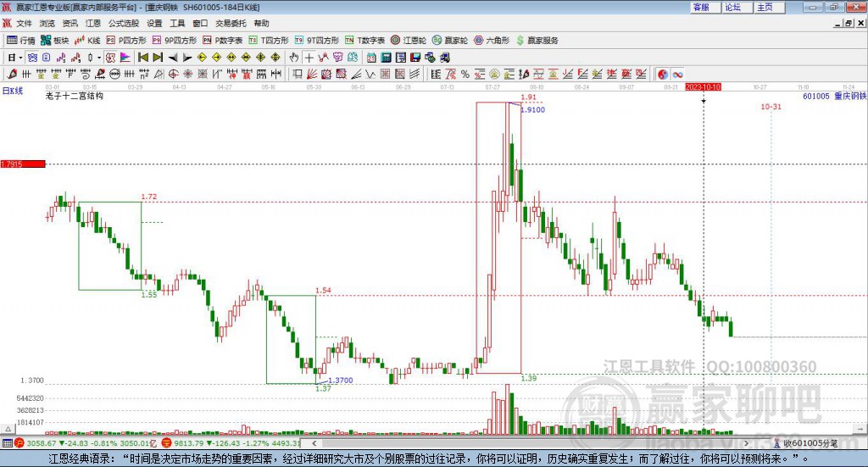Click the 主页 homepage button
The width and height of the screenshot is (868, 467).
point(770,7)
